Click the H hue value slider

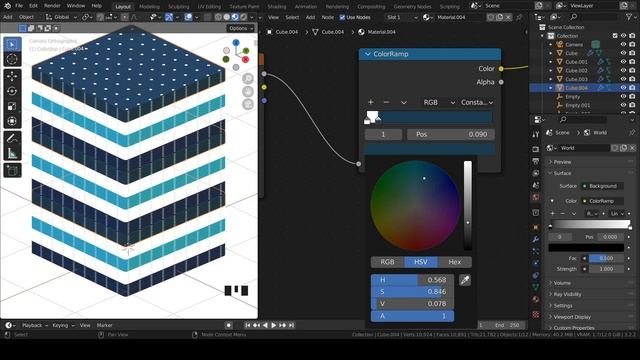tap(412, 280)
